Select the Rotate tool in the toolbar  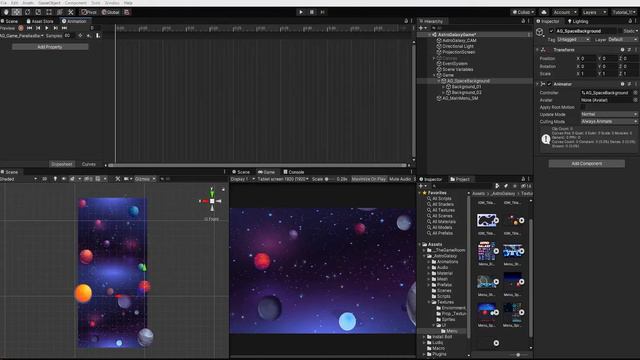pos(27,12)
